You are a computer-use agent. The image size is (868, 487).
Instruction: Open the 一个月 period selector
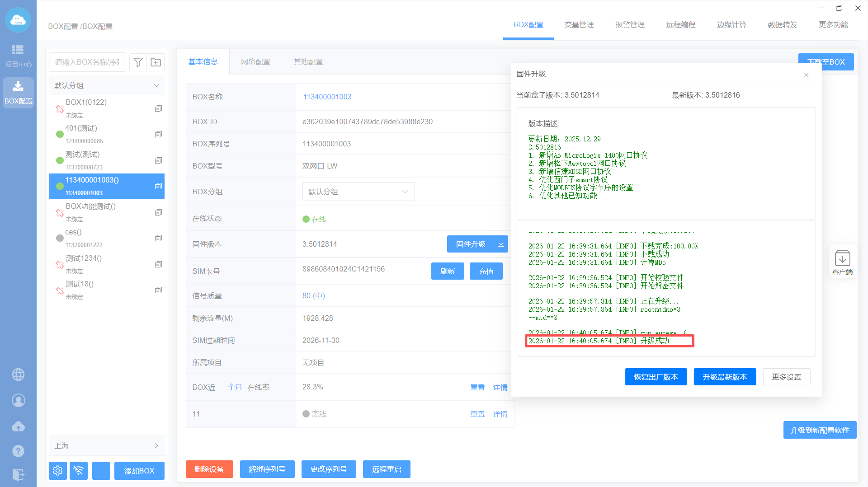(231, 387)
